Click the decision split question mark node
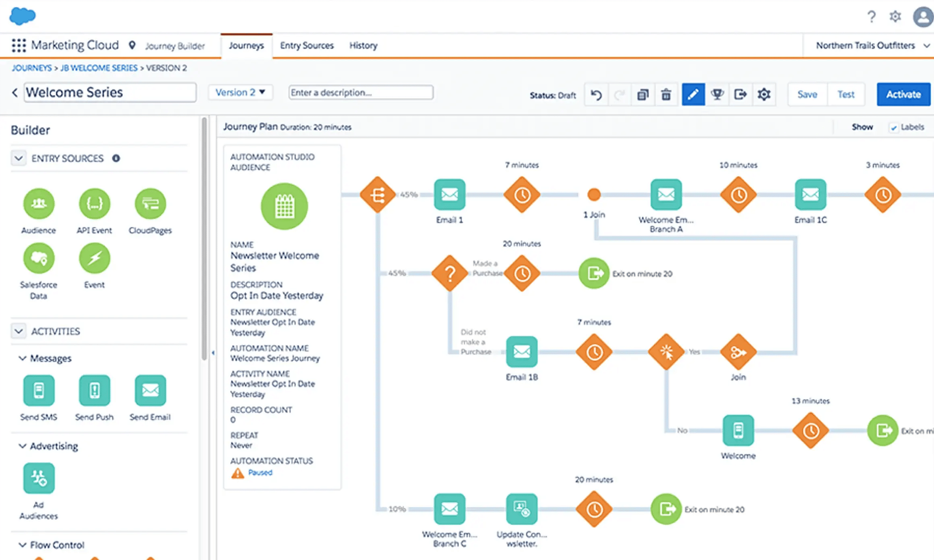This screenshot has height=560, width=934. [x=450, y=273]
